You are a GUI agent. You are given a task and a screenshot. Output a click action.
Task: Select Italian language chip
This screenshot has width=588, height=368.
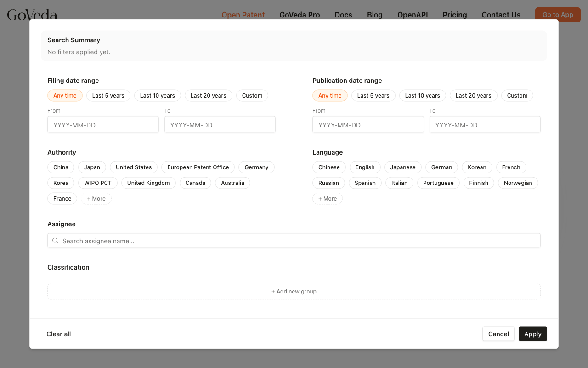[399, 183]
